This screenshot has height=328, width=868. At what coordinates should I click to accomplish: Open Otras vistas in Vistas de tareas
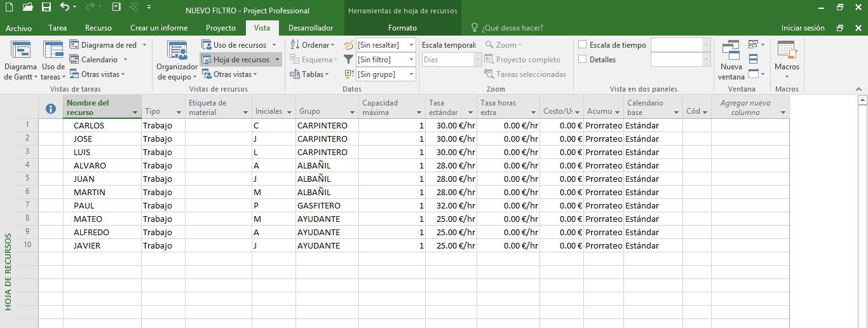pyautogui.click(x=97, y=74)
